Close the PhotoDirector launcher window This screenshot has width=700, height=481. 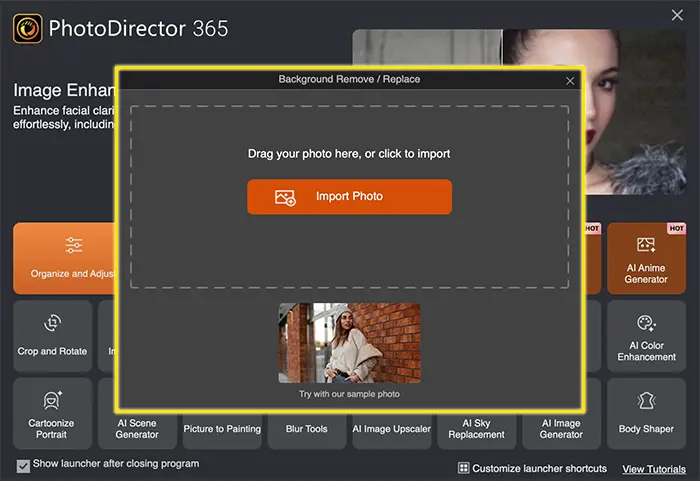click(677, 15)
